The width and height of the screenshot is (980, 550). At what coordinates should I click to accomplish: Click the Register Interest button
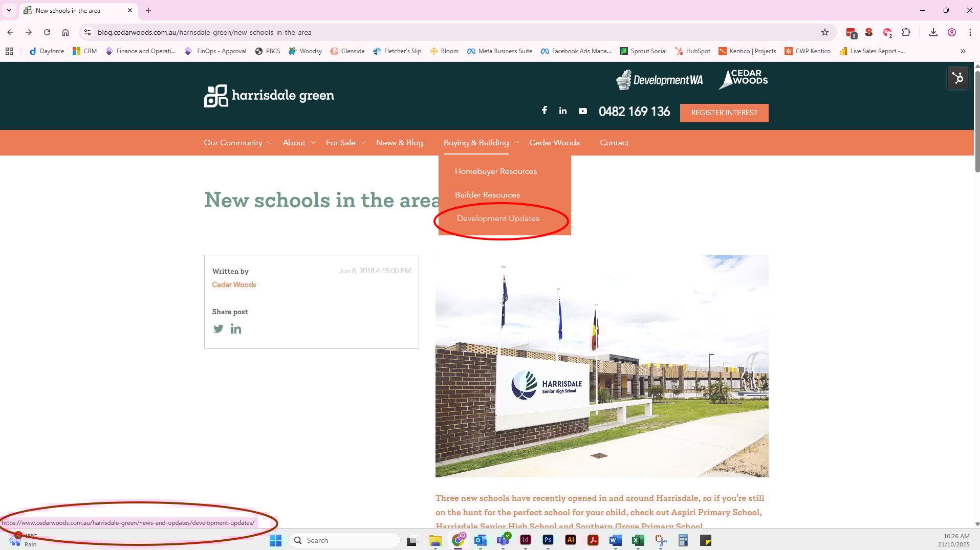724,113
